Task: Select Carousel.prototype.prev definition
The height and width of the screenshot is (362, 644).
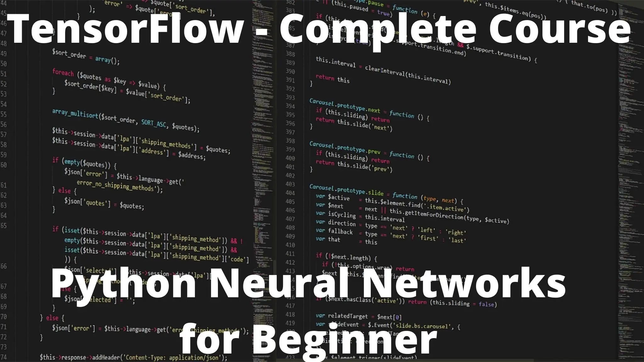Action: point(347,150)
